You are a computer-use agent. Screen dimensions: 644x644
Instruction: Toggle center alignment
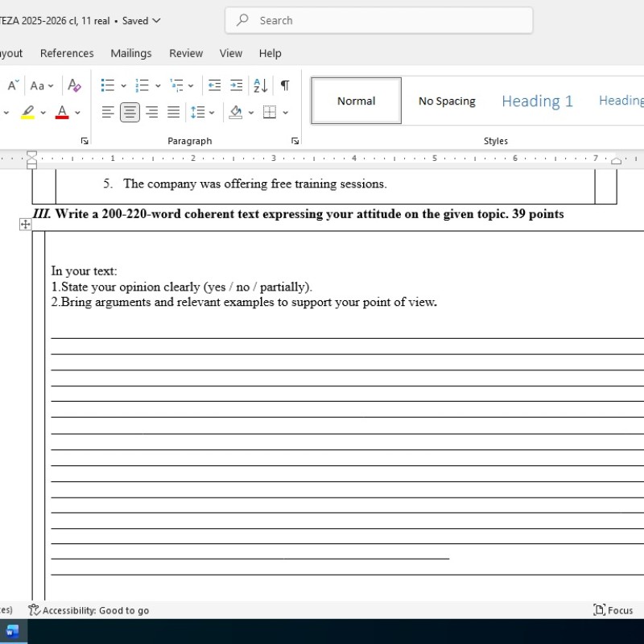click(130, 113)
